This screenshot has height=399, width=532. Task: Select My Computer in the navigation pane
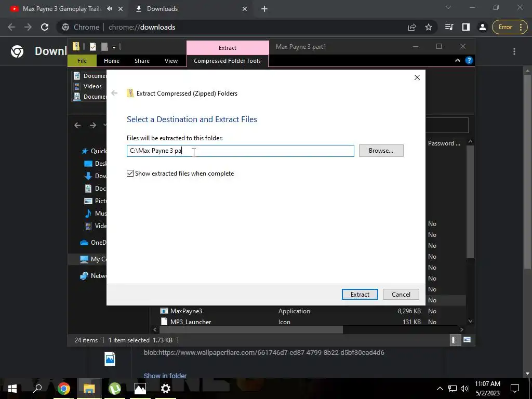click(x=94, y=259)
